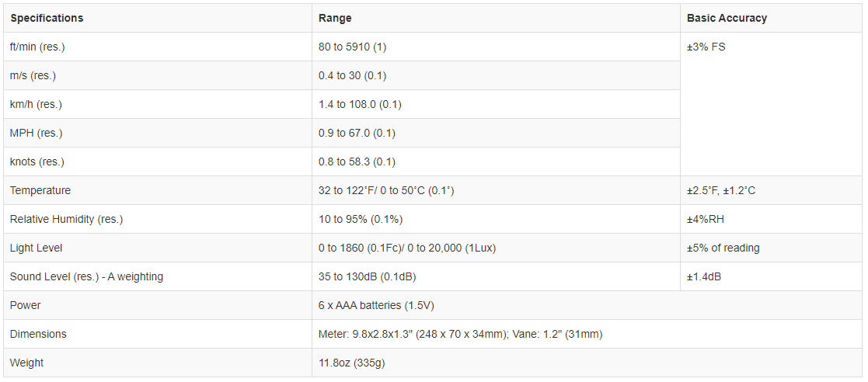Click the Specifications column header
This screenshot has width=868, height=382.
pyautogui.click(x=47, y=18)
